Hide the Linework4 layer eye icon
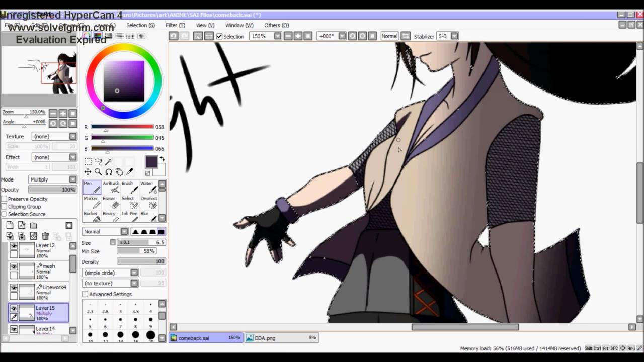Screen dimensions: 644x362 pyautogui.click(x=14, y=288)
